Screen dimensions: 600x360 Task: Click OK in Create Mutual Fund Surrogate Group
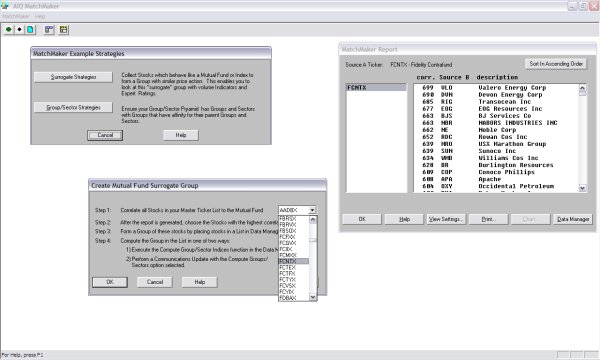tap(110, 282)
